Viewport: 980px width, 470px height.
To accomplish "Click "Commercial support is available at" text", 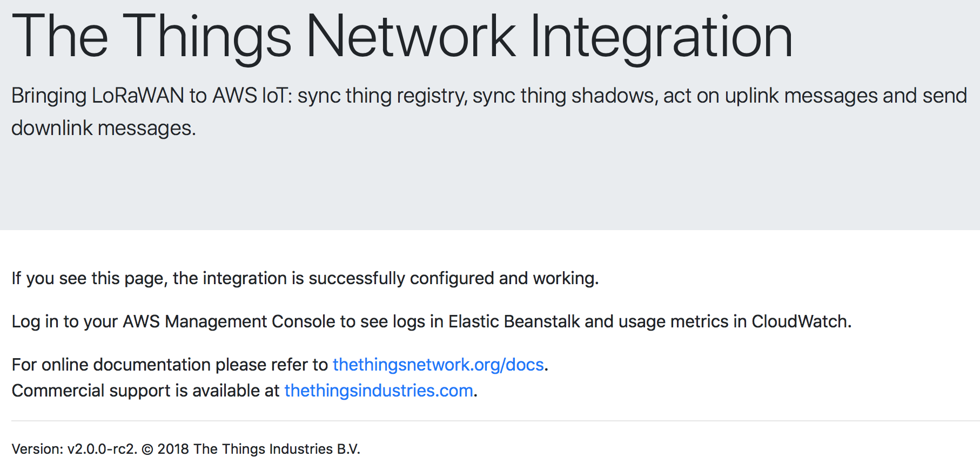I will pos(145,391).
